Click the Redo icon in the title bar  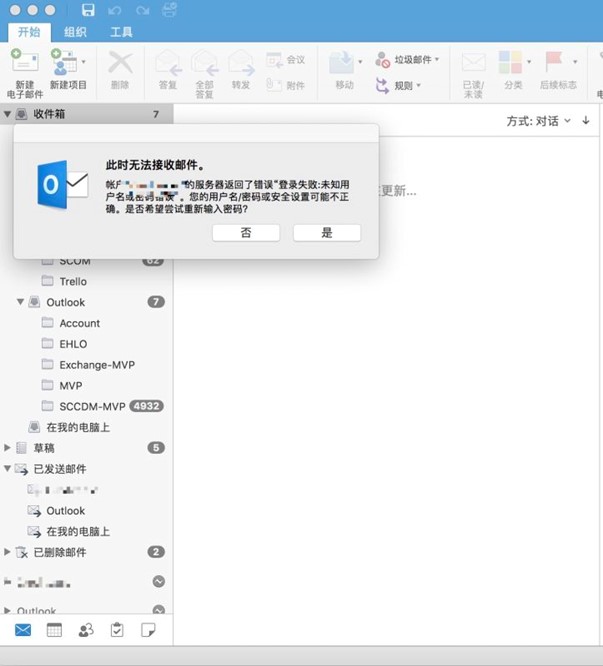click(143, 10)
